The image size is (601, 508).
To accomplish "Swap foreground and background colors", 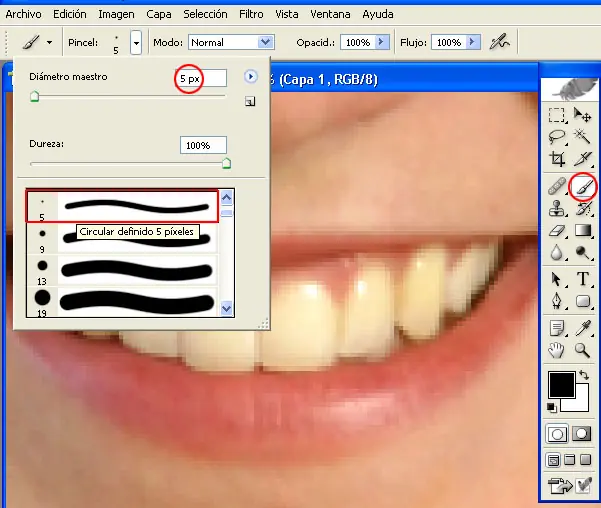I will (x=583, y=375).
